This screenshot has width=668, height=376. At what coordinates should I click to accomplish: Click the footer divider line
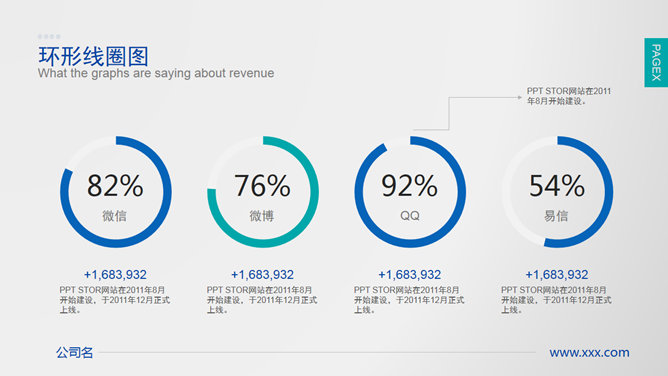pos(317,353)
